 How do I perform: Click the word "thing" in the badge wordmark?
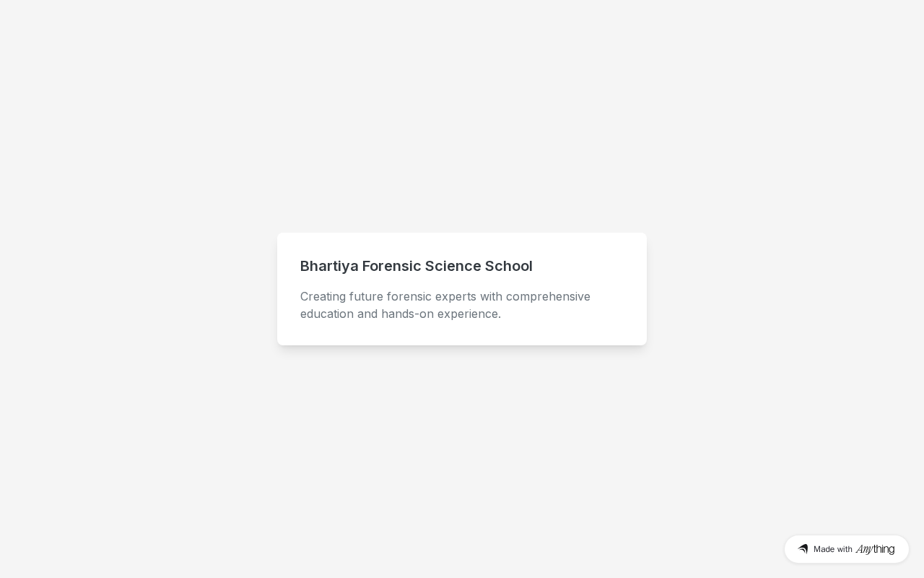pos(884,549)
